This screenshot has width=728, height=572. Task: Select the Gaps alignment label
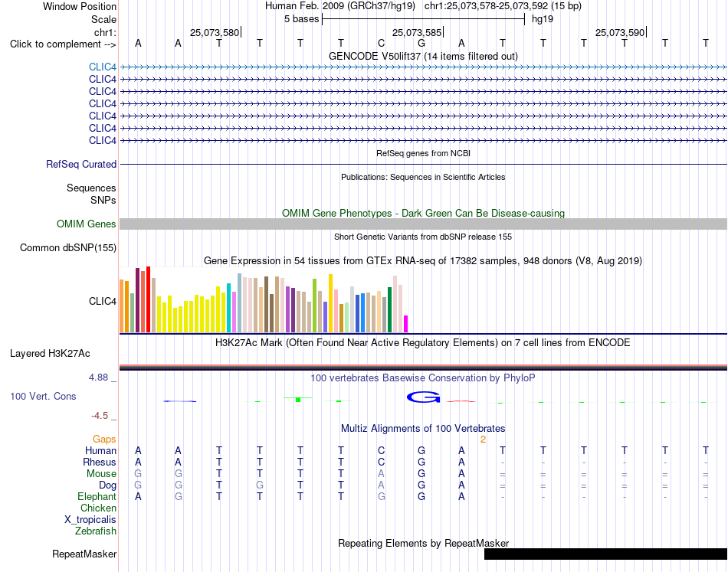(104, 439)
